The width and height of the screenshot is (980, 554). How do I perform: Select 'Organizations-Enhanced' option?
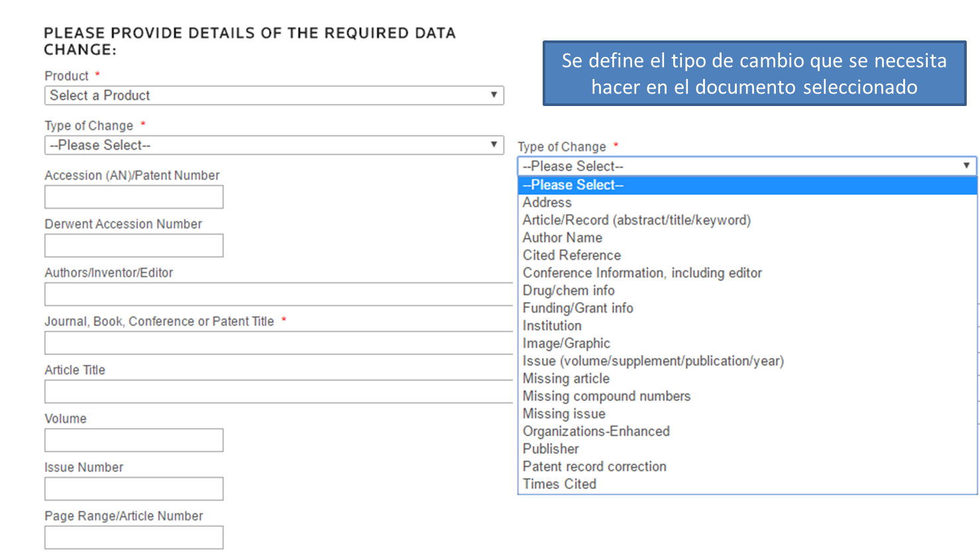pyautogui.click(x=747, y=431)
